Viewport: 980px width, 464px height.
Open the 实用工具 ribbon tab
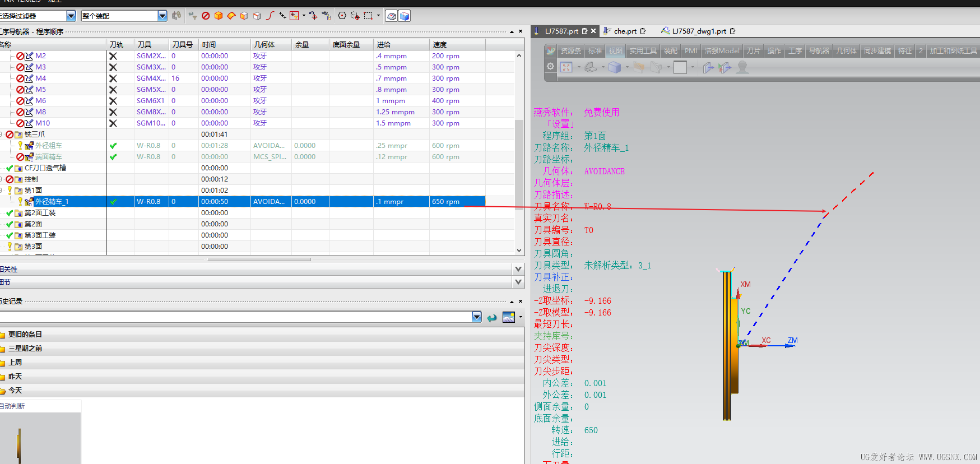(x=643, y=51)
